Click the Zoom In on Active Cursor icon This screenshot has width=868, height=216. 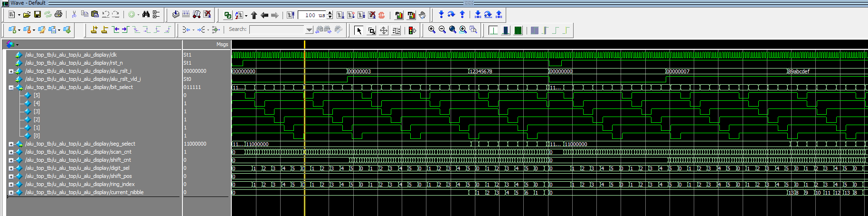point(463,29)
